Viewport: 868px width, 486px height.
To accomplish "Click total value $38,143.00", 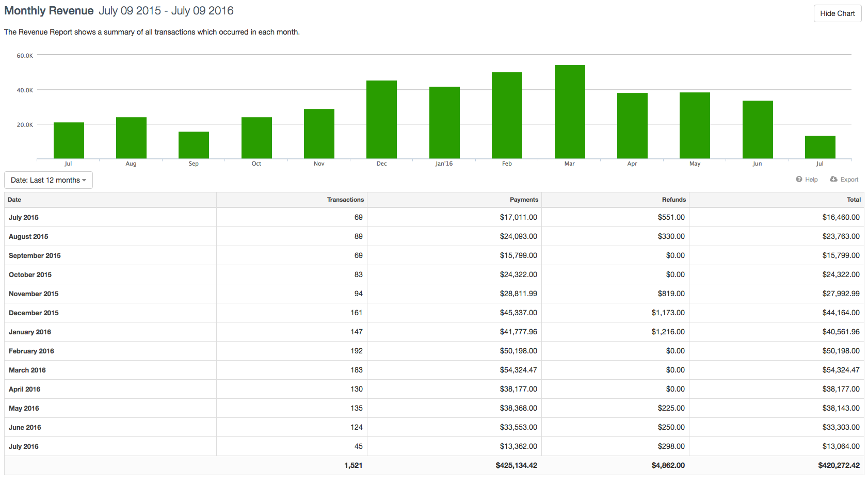I will tap(841, 408).
